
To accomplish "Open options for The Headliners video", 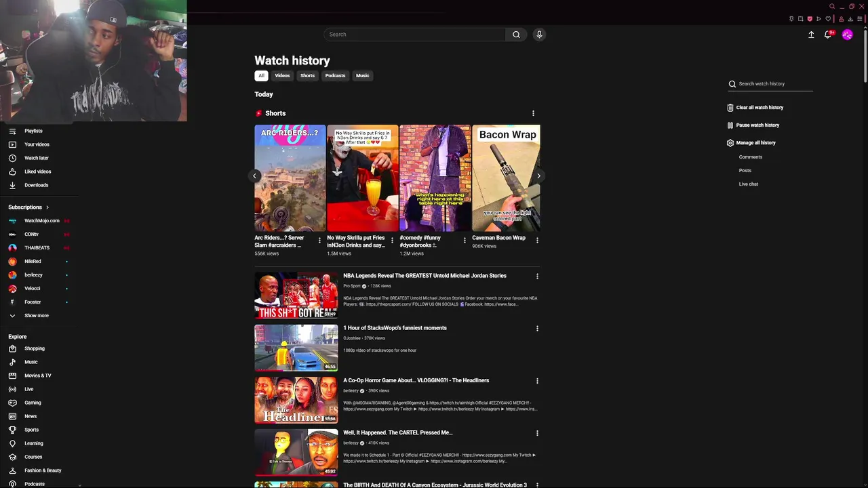I will [537, 381].
